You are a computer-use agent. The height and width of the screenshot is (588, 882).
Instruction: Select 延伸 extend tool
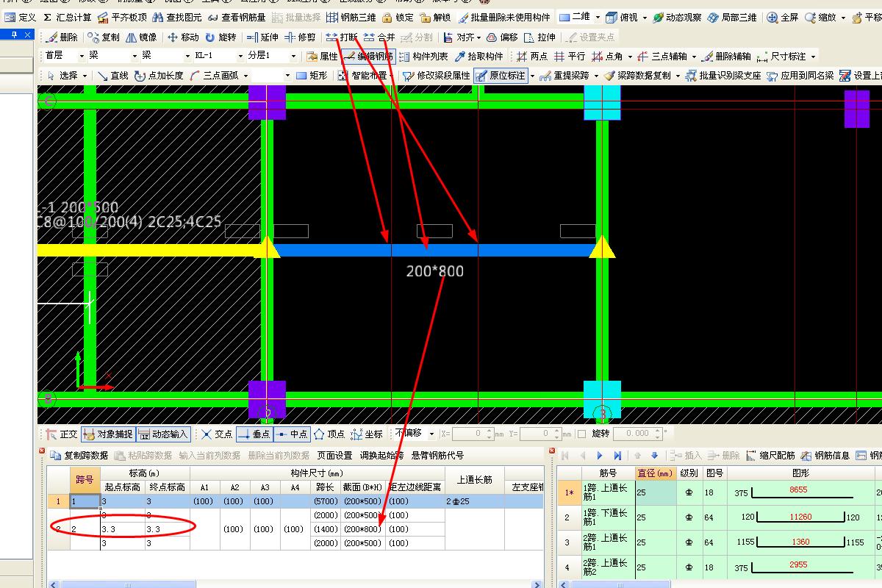click(262, 37)
